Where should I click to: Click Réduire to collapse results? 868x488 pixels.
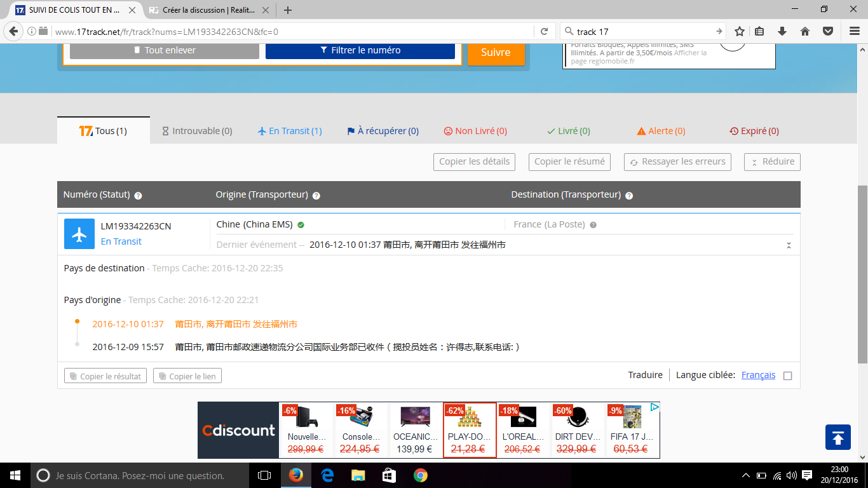pyautogui.click(x=772, y=162)
